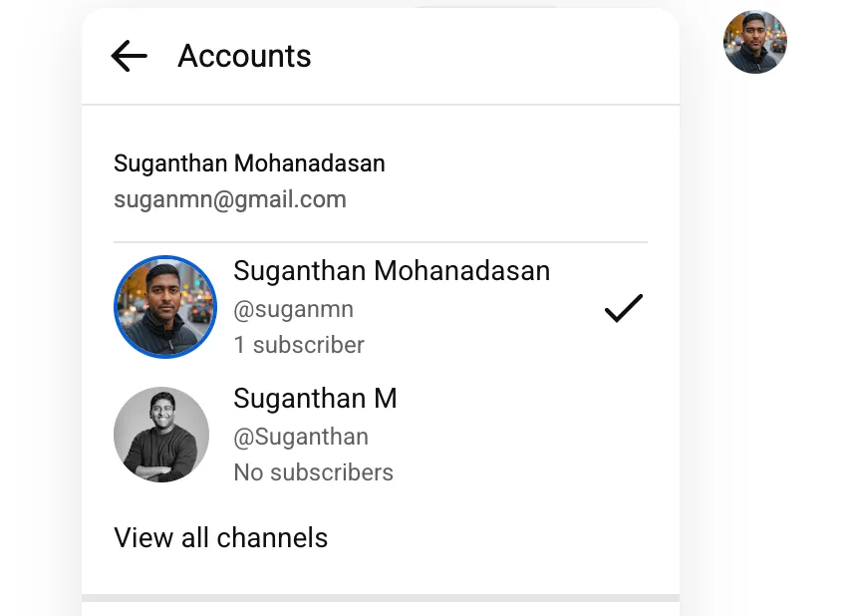This screenshot has height=616, width=847.
Task: Open the profile avatar in the top-right corner
Action: (754, 43)
